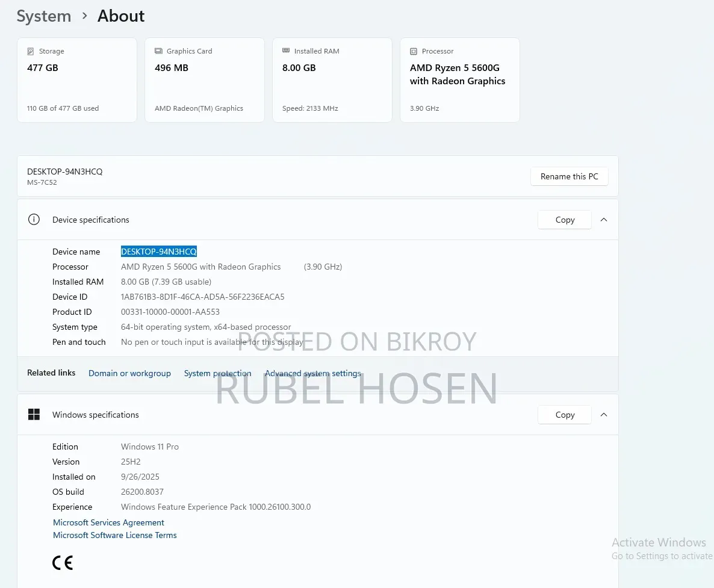Click the 64-bit operating system value

click(206, 327)
